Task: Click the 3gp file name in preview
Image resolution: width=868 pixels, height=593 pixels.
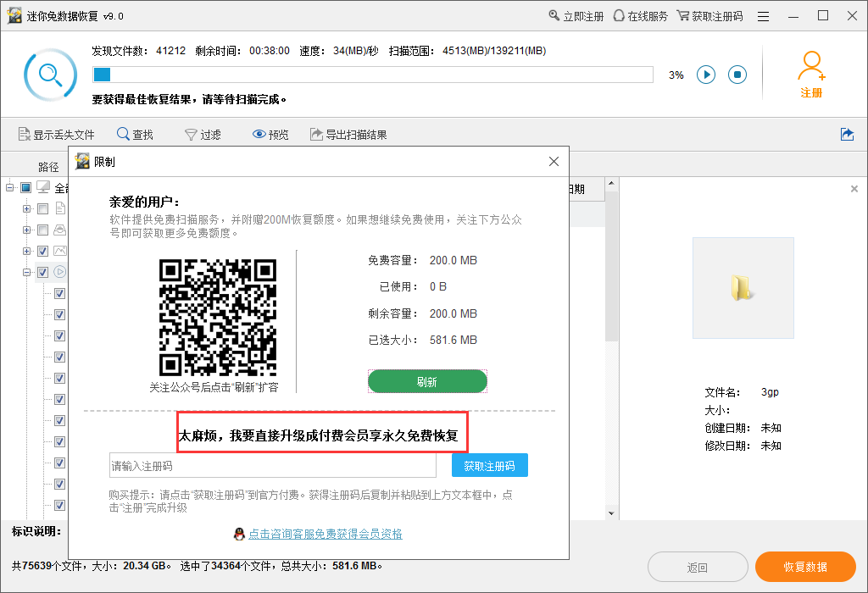Action: click(770, 392)
